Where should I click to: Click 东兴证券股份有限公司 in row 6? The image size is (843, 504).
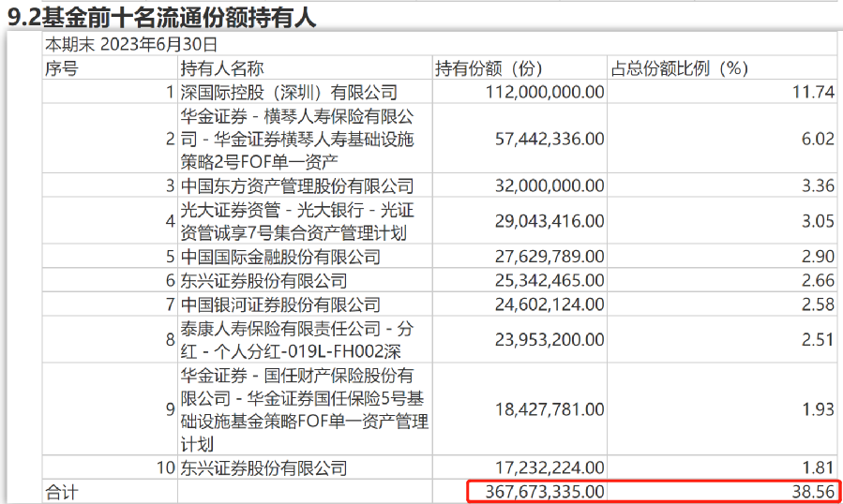pos(263,280)
